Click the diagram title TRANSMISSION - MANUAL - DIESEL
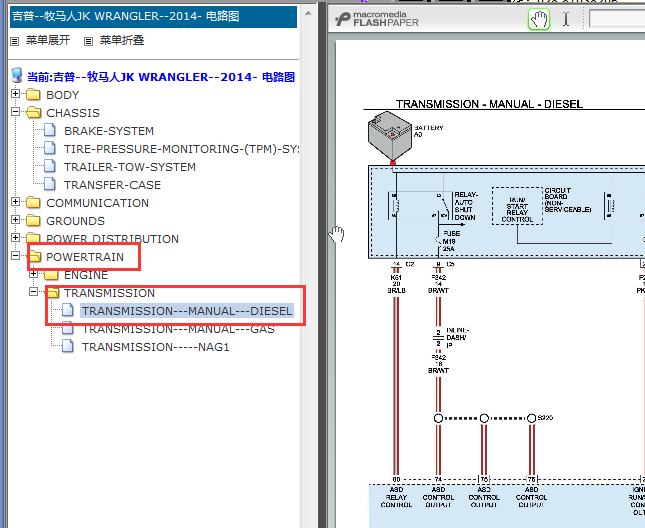The height and width of the screenshot is (528, 645). click(x=489, y=104)
